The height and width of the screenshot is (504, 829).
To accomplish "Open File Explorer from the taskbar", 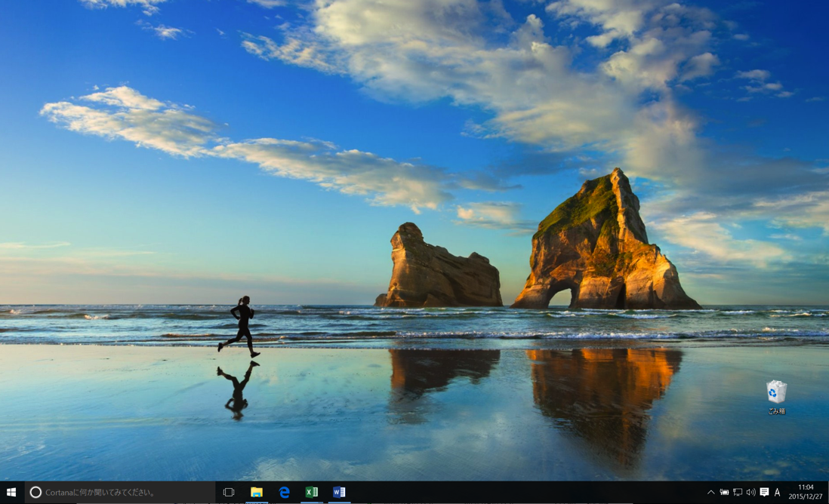I will tap(257, 493).
